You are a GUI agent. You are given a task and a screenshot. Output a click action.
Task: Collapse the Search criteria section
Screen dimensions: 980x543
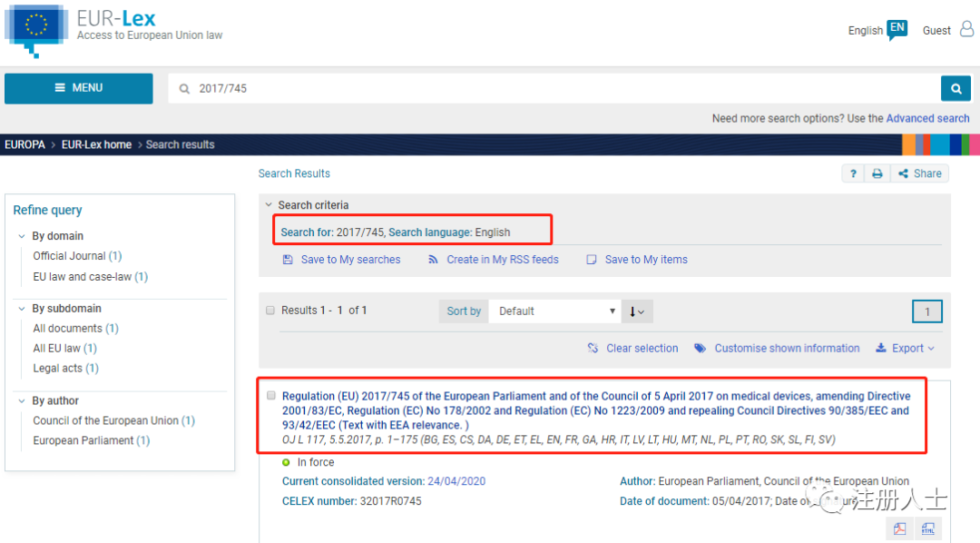coord(269,205)
